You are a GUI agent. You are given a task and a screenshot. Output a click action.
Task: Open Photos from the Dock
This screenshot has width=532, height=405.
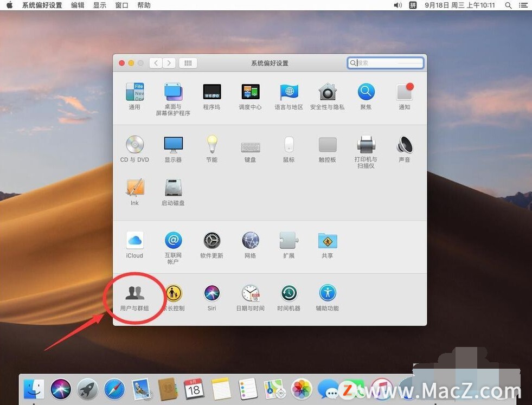click(x=302, y=389)
